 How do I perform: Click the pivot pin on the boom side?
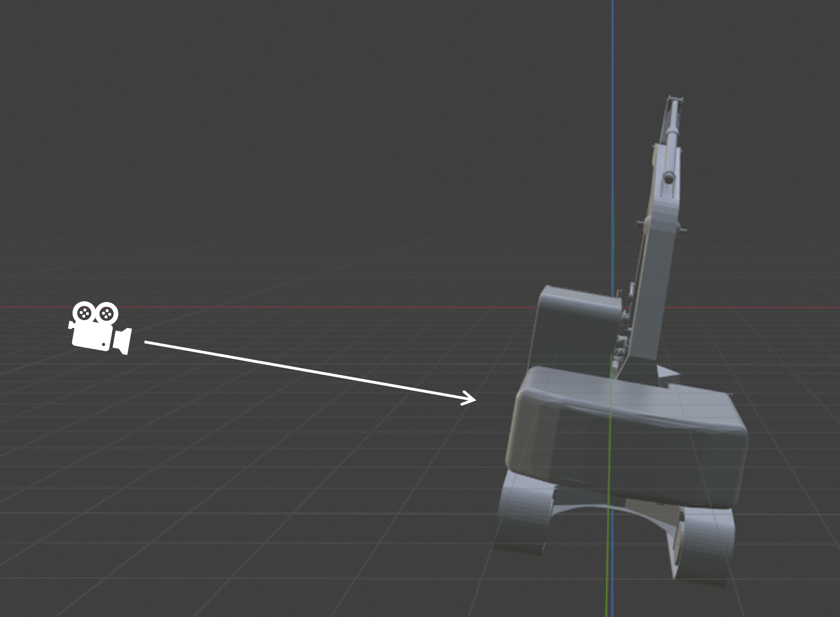[640, 223]
